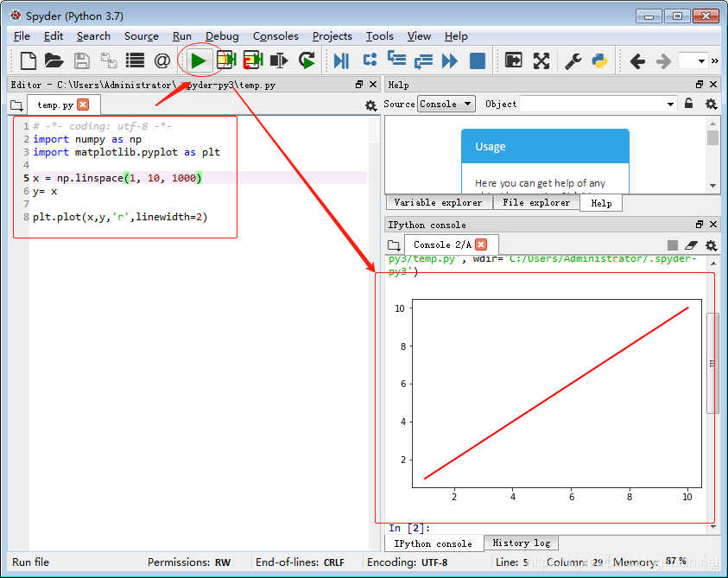Viewport: 728px width, 578px height.
Task: Open the Projects menu
Action: click(x=332, y=36)
